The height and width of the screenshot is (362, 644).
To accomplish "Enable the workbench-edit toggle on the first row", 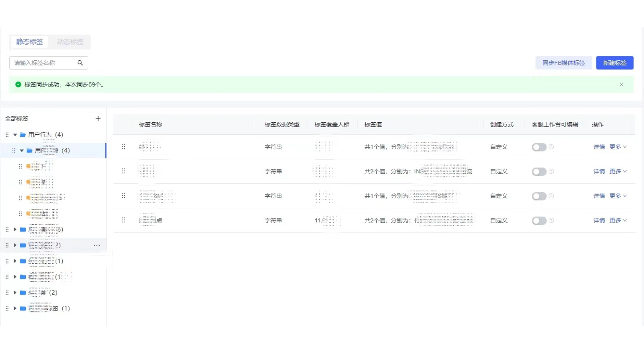I will coord(539,147).
